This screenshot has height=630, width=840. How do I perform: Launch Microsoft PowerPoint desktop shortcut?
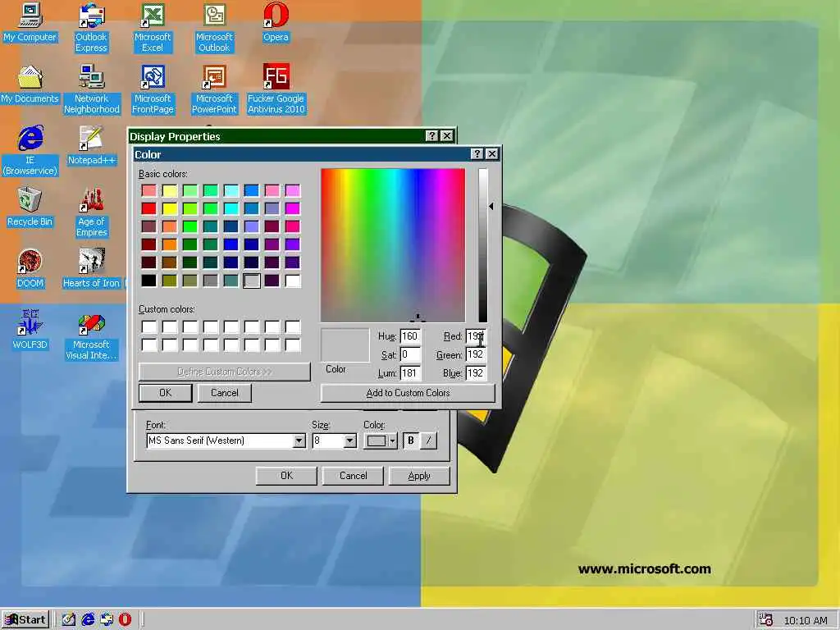pyautogui.click(x=214, y=89)
